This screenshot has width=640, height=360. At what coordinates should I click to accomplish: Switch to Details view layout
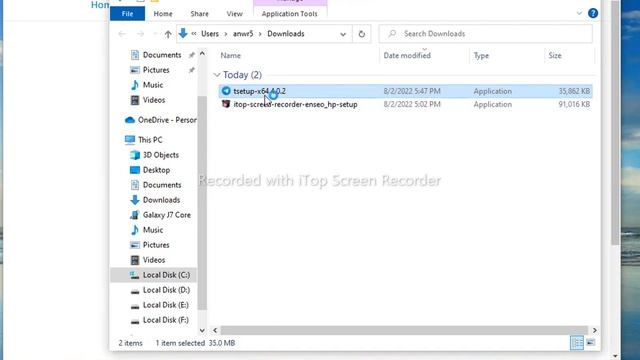tap(577, 343)
